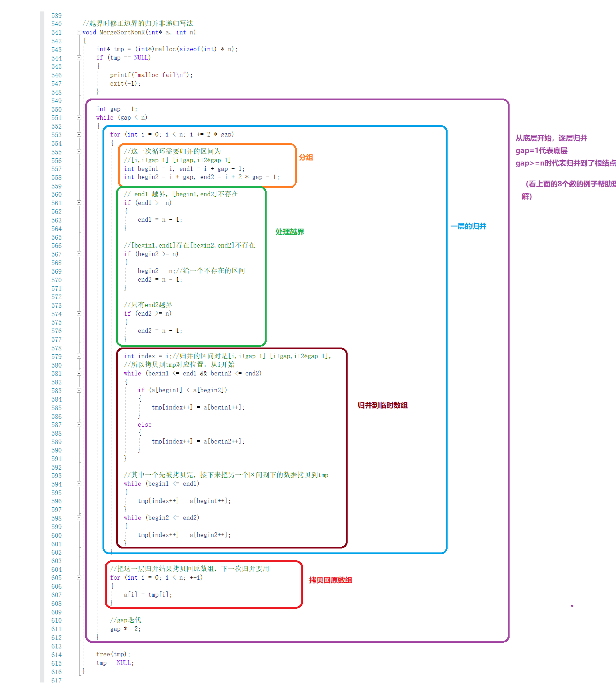Screen dimensions: 616x685
Task: Collapse the MergeSortNonR function fold marker
Action: (79, 32)
